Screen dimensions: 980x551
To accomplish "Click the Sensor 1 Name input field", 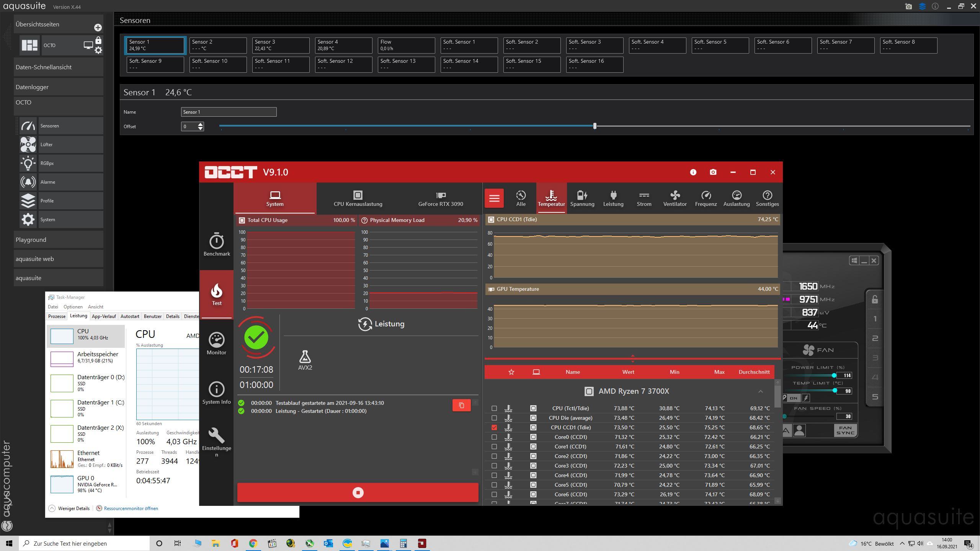I will pos(229,112).
